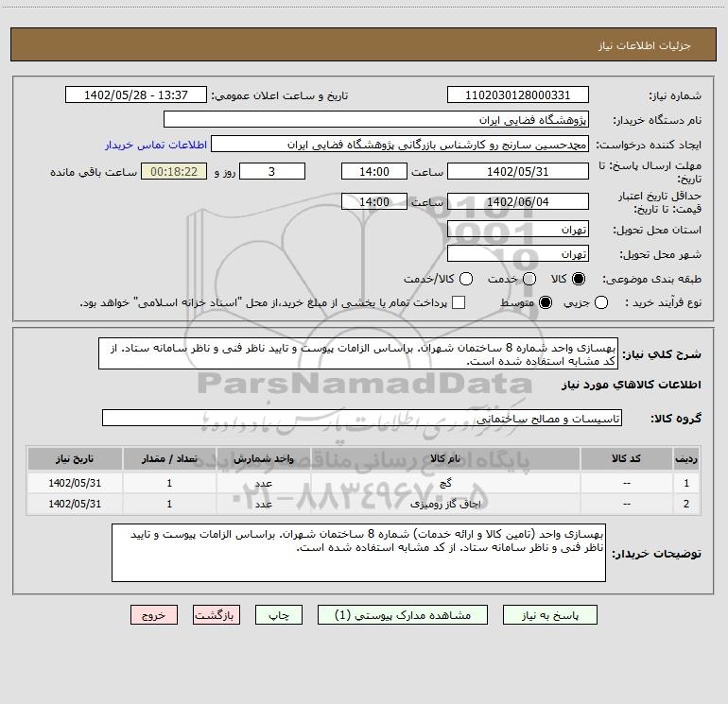728x704 pixels.
Task: Click the کد کالا column header
Action: (626, 458)
